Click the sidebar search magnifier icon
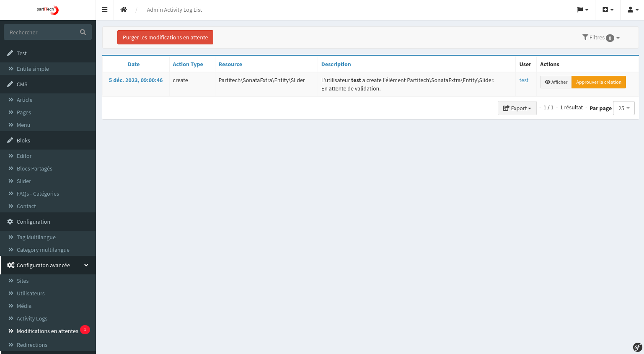The height and width of the screenshot is (354, 644). pos(83,32)
